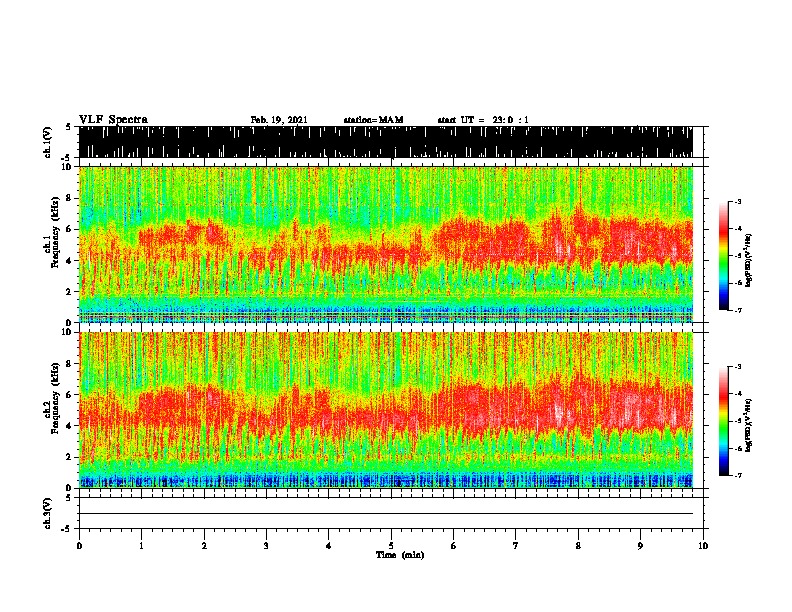Click the ch.1 color scale bar
Screen dimensions: 792x612
coord(724,256)
